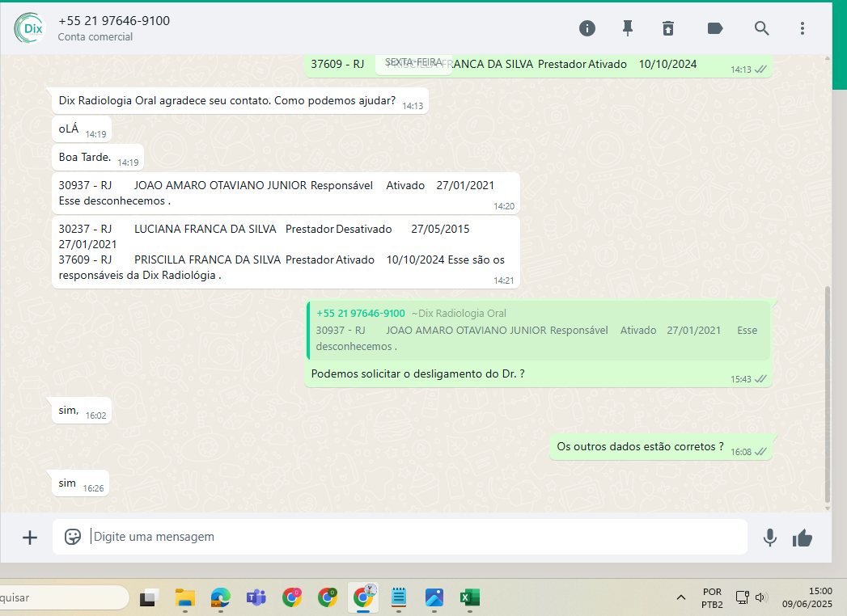
Task: Open the three-dot chat menu
Action: (803, 28)
